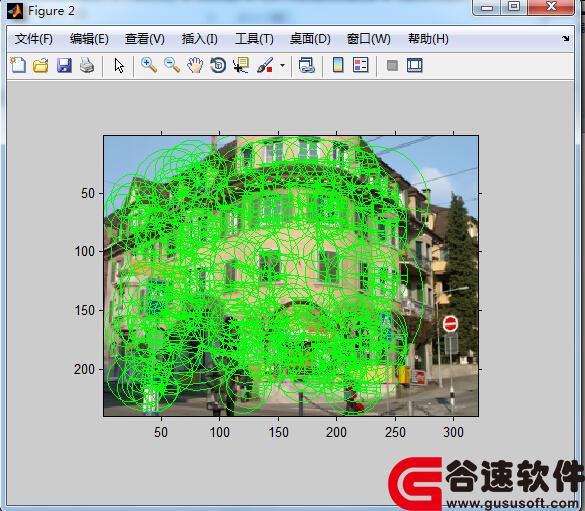The height and width of the screenshot is (511, 585).
Task: Open the 工具(T) menu
Action: tap(254, 39)
